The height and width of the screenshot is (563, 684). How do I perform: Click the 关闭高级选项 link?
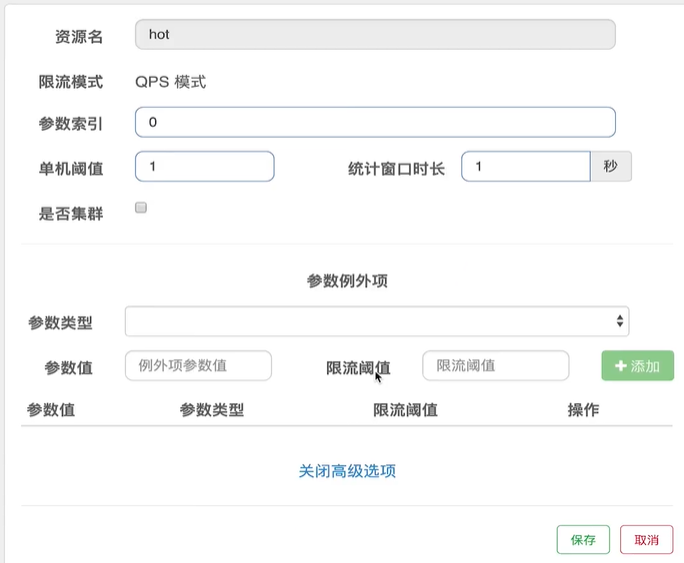tap(347, 471)
